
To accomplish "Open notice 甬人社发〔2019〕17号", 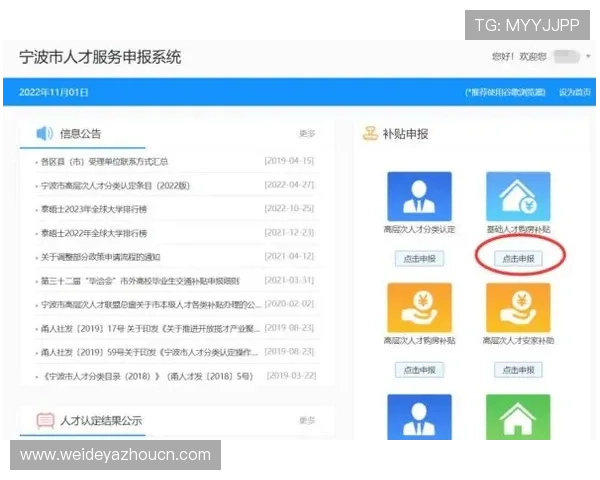I will pos(150,328).
